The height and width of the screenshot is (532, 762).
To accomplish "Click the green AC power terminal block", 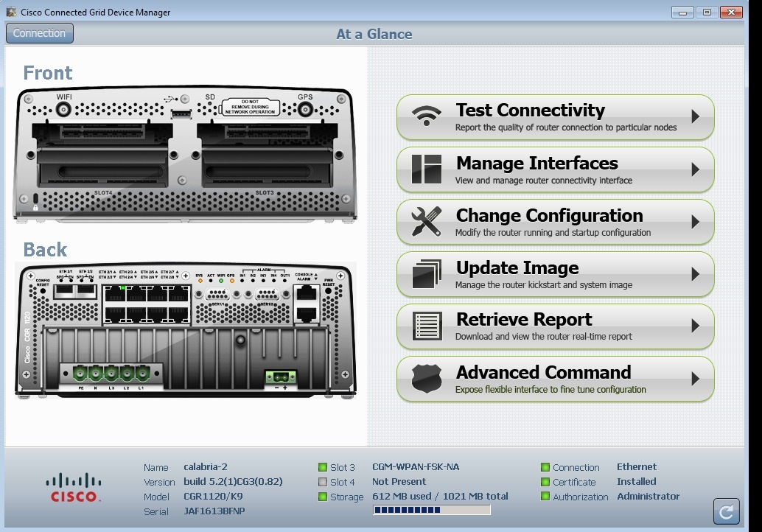I will pyautogui.click(x=111, y=374).
